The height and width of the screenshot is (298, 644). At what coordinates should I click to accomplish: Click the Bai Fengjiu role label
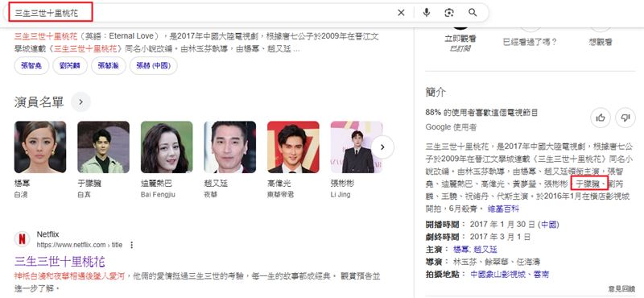[x=158, y=194]
